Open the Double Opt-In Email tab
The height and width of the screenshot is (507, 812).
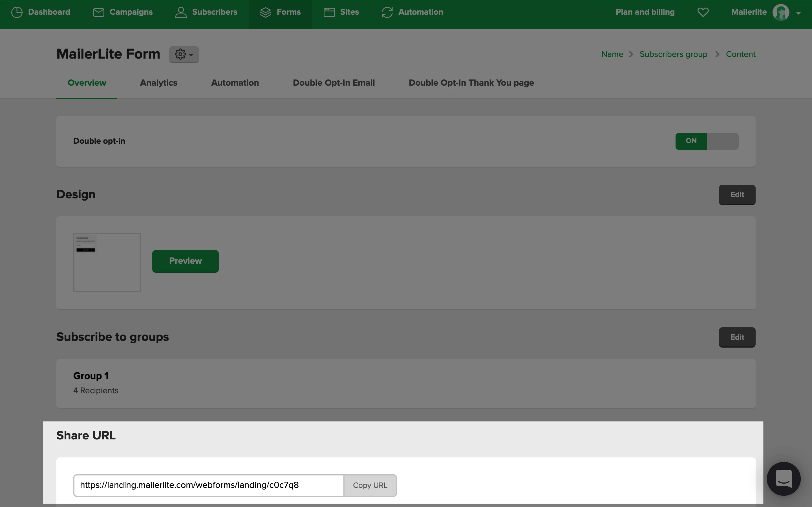(334, 83)
